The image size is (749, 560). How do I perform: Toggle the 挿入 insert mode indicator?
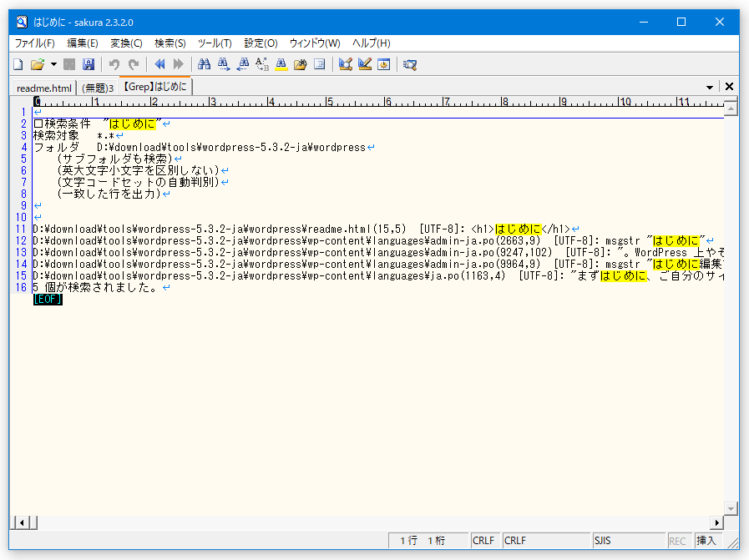pos(706,541)
